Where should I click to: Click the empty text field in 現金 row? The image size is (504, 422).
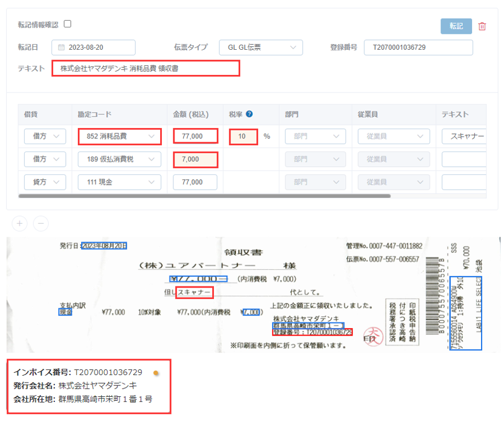click(464, 182)
